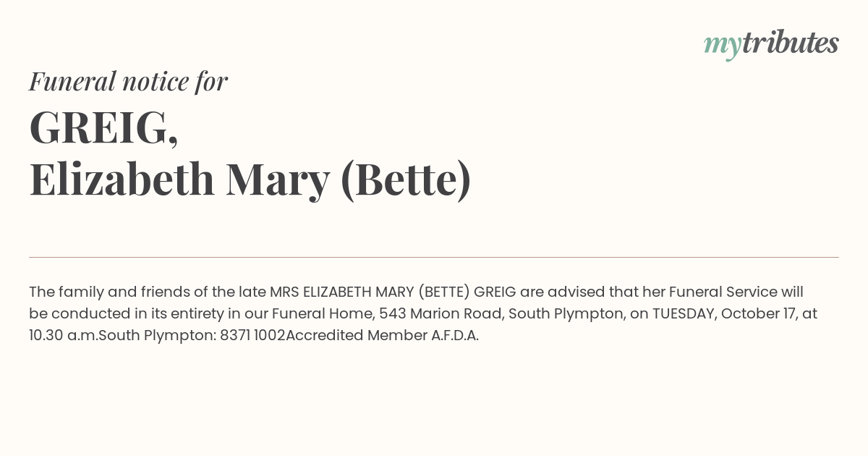Click the mytributes logo
Image resolution: width=868 pixels, height=456 pixels.
pos(771,44)
